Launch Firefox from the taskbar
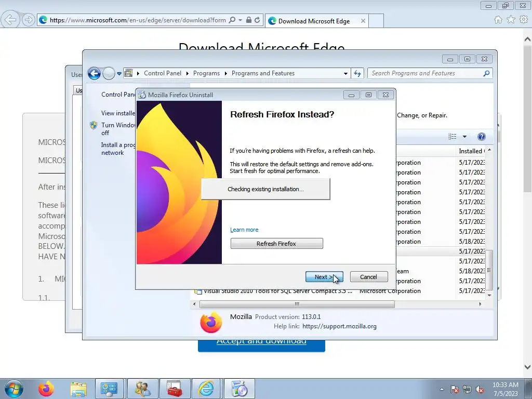This screenshot has width=532, height=399. (x=46, y=389)
